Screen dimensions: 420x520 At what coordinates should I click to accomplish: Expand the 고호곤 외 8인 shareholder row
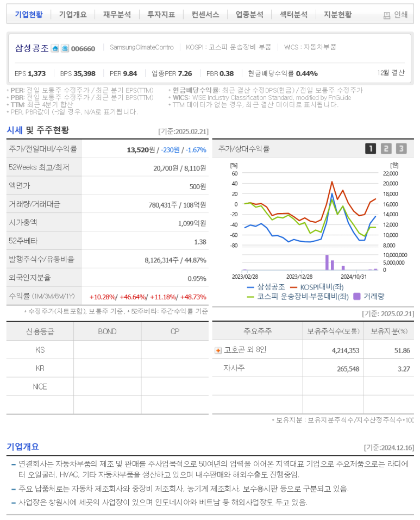[x=218, y=350]
